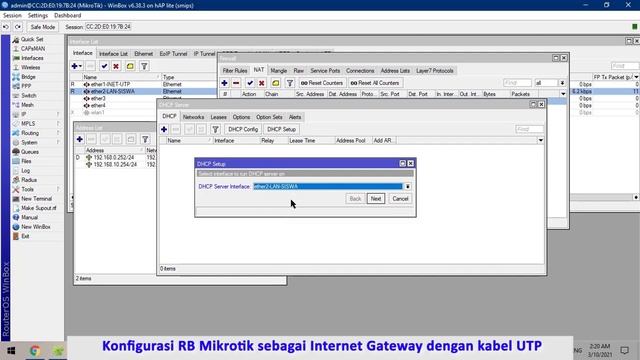Click Make Supout.rif
The image size is (640, 360).
[38, 208]
